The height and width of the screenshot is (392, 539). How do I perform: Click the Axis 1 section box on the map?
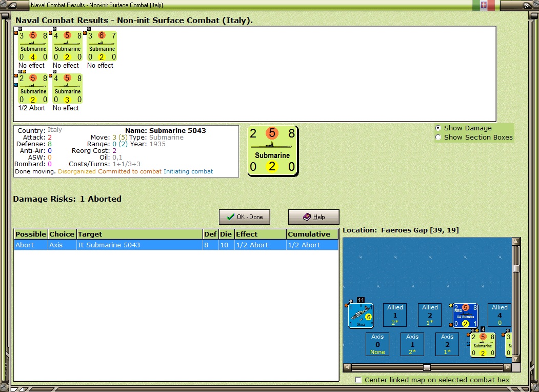coord(412,344)
